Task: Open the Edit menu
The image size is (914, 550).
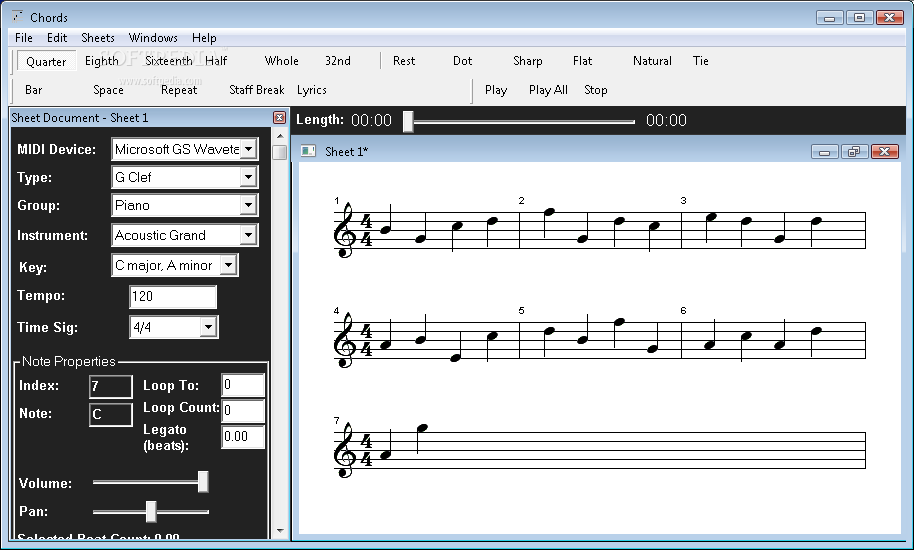Action: (x=57, y=38)
